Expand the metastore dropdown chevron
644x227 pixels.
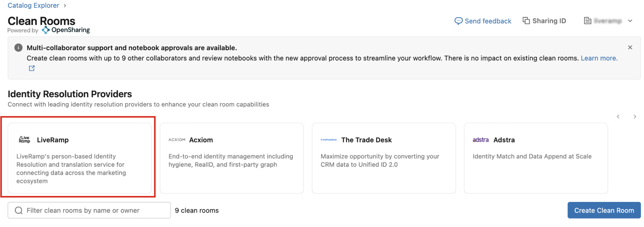pyautogui.click(x=630, y=21)
